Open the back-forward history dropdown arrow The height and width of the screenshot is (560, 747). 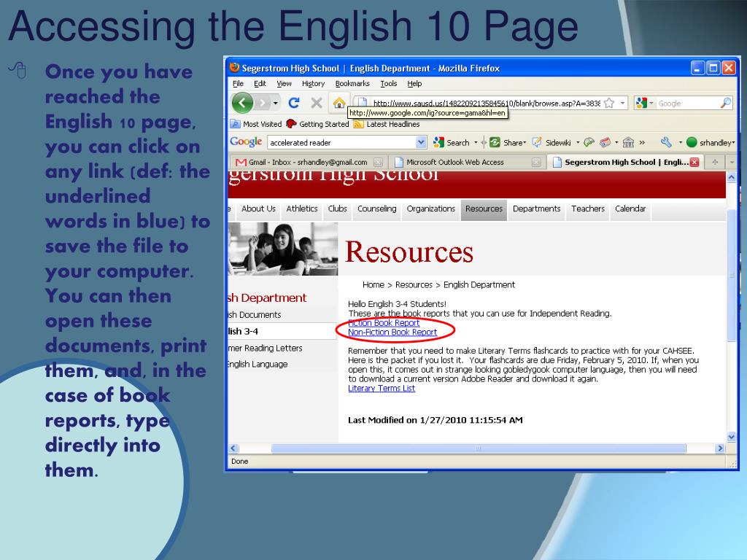tap(275, 104)
